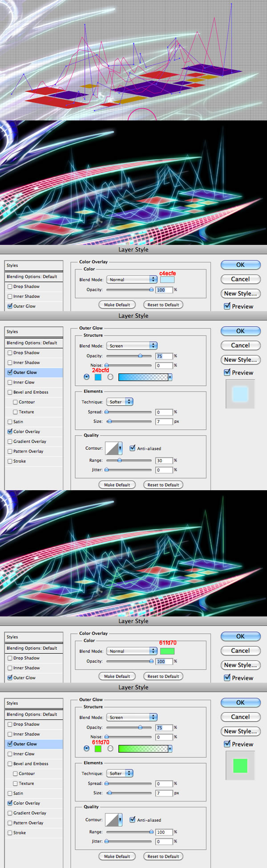The width and height of the screenshot is (267, 868).
Task: Click Range slider handle in blue Outer Glow dialog
Action: tap(119, 460)
